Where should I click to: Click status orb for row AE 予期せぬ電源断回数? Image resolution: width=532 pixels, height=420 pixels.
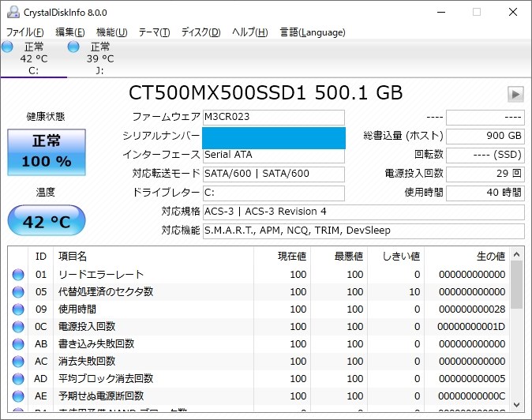click(x=18, y=396)
